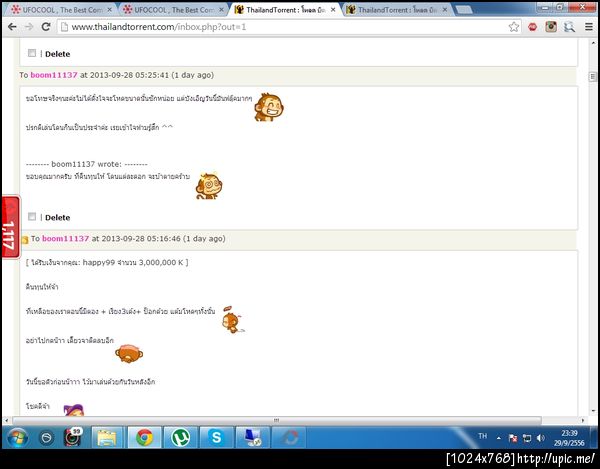Click the folder icon beside the 05:16:46 message
This screenshot has width=600, height=469.
[25, 240]
